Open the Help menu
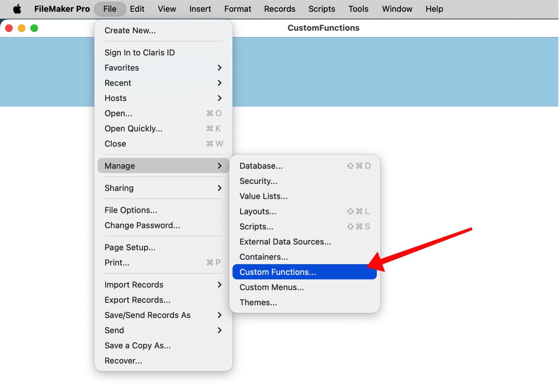559x392 pixels. (x=434, y=9)
